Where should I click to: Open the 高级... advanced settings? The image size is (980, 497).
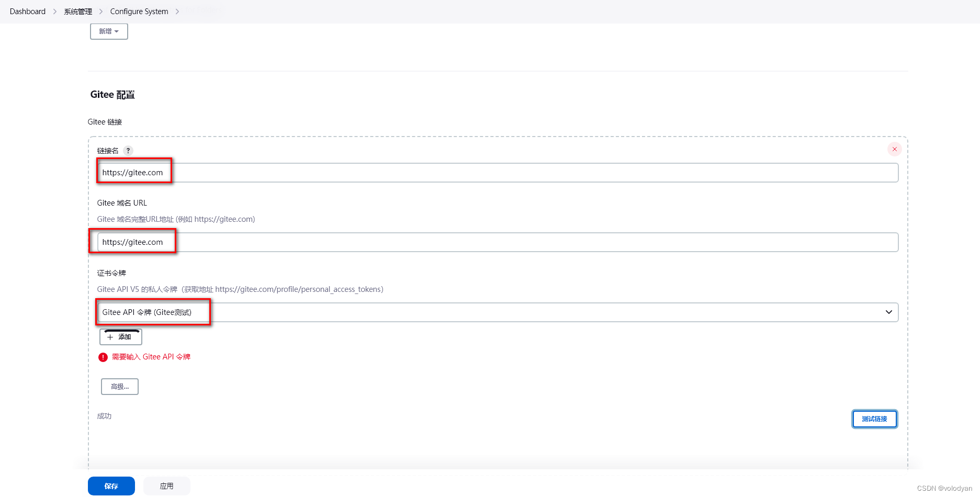(120, 387)
